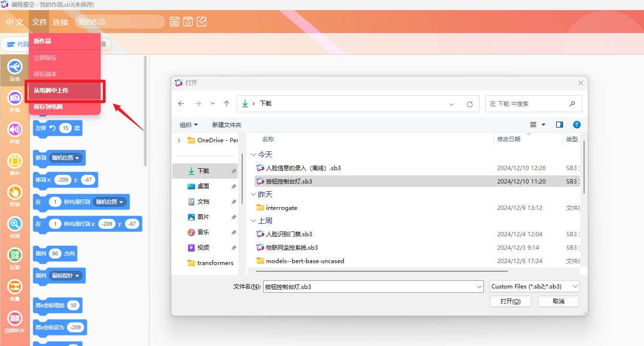644x346 pixels.
Task: Collapse the 今天 file group
Action: 253,155
